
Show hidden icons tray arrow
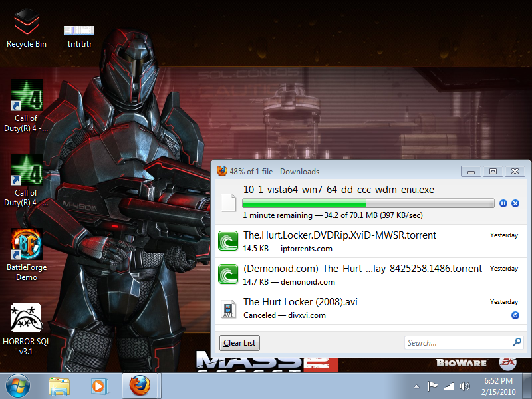tap(417, 386)
